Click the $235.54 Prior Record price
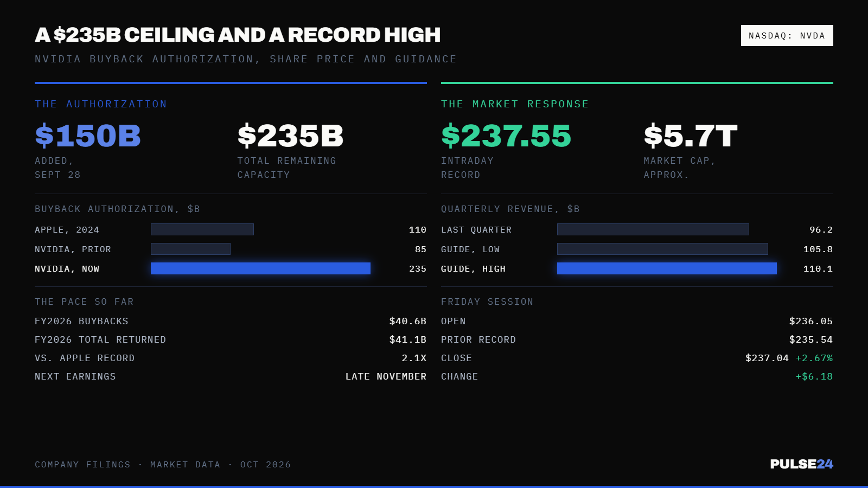This screenshot has width=868, height=488. [811, 340]
